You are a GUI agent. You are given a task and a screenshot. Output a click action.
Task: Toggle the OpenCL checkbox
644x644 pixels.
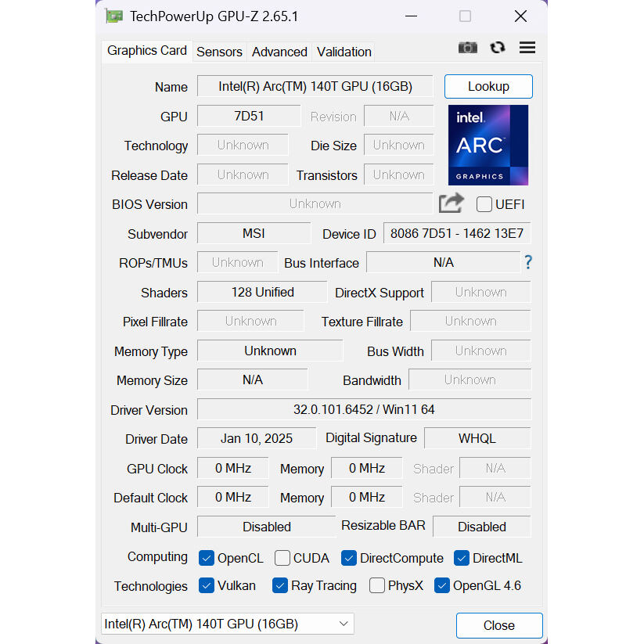click(x=206, y=558)
